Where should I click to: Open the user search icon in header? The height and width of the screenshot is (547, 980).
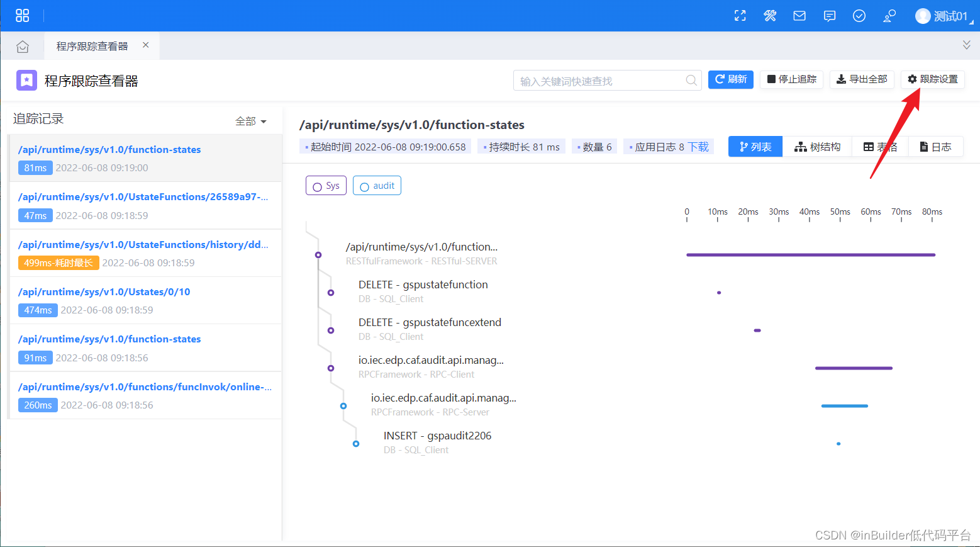tap(889, 16)
